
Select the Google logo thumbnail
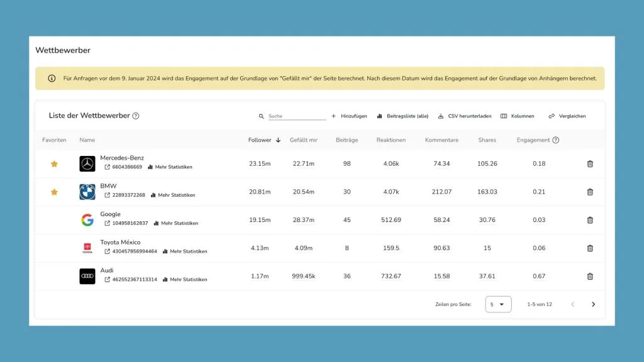[87, 220]
